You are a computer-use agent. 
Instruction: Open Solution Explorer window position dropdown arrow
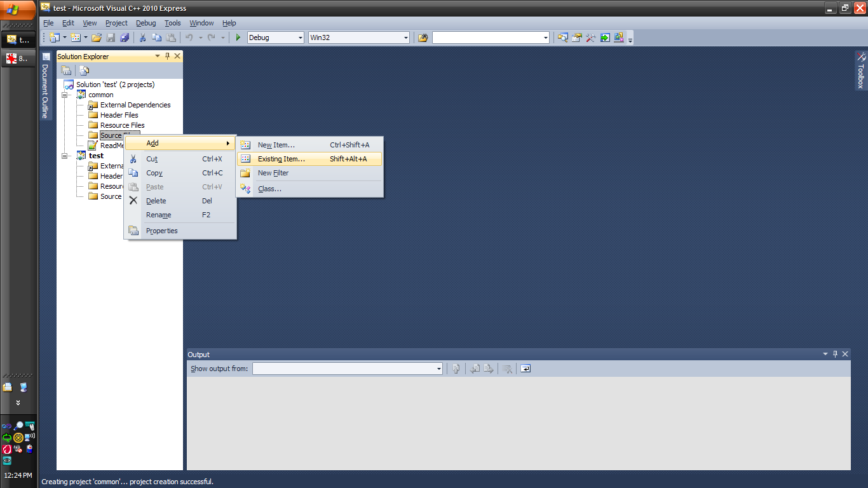(x=158, y=56)
